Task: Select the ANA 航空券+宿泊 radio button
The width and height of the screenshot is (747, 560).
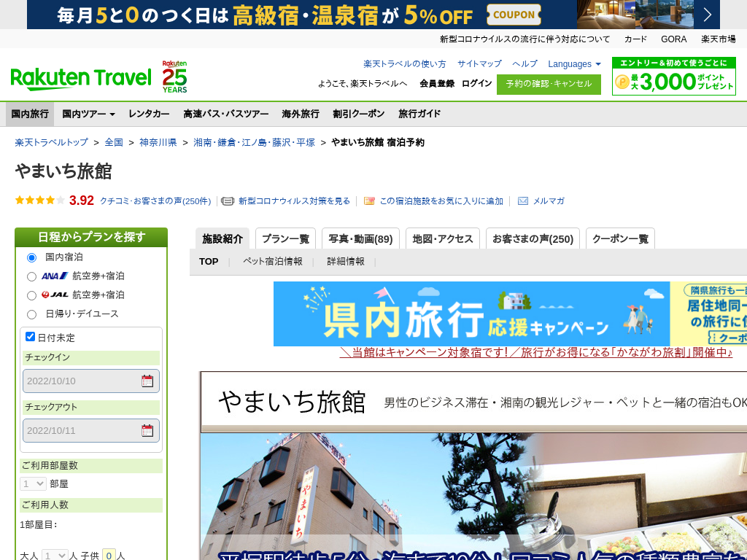Action: tap(31, 276)
